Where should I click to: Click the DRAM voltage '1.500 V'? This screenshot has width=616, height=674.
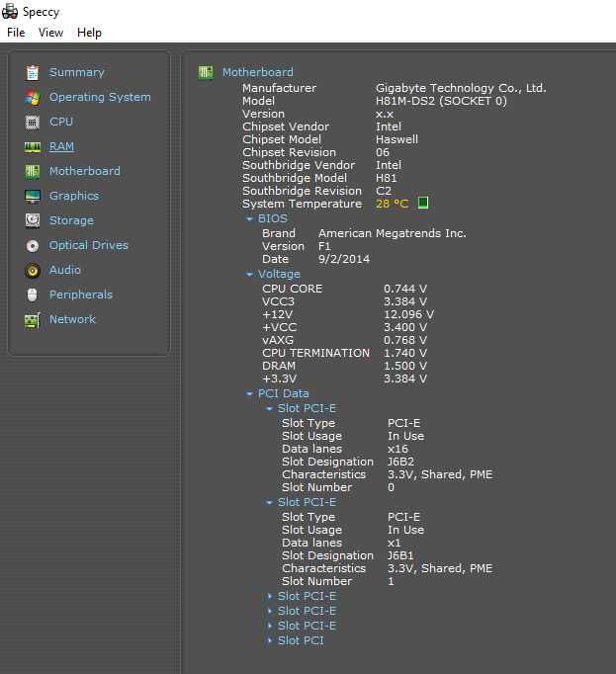pos(405,366)
